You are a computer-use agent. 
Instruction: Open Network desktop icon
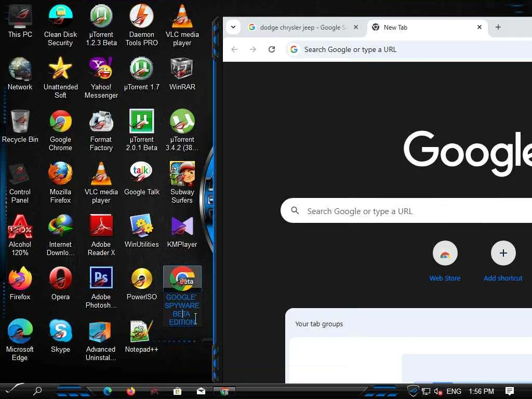coord(20,73)
